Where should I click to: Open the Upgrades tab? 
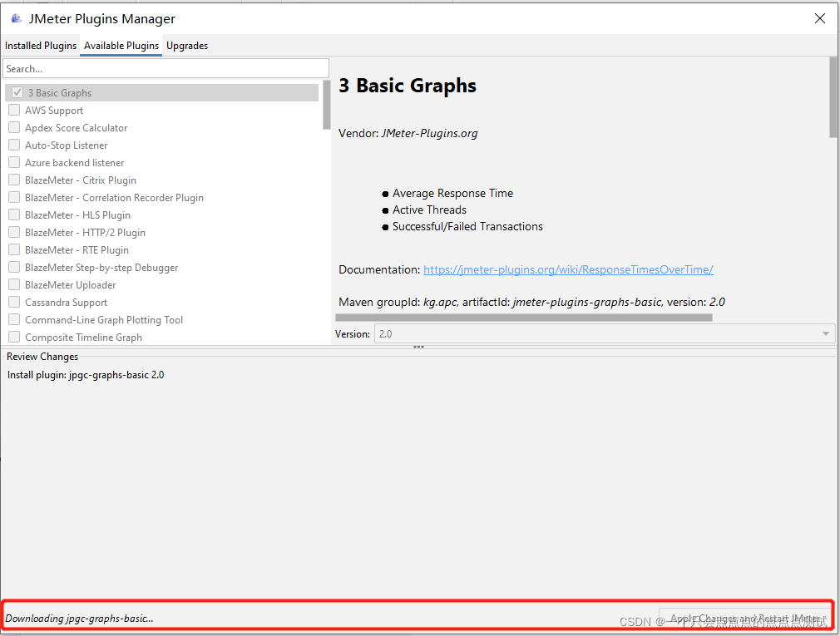[x=187, y=46]
